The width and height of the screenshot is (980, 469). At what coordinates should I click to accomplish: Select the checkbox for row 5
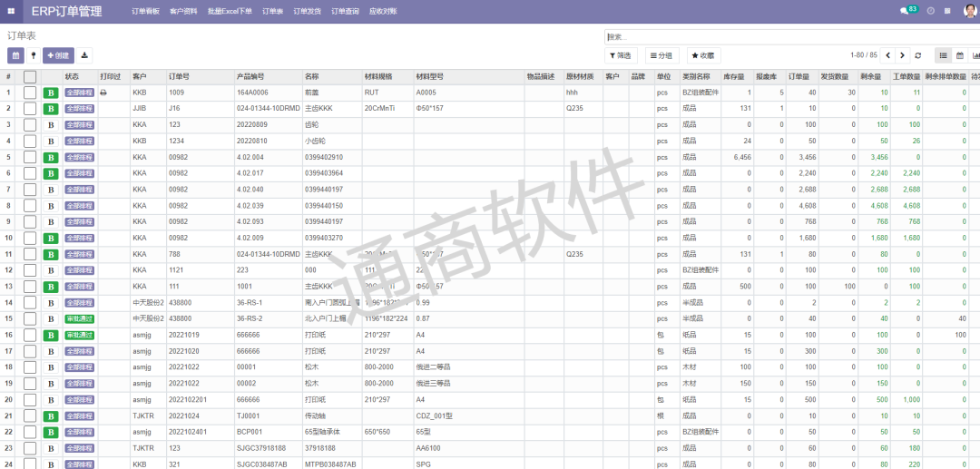(30, 158)
